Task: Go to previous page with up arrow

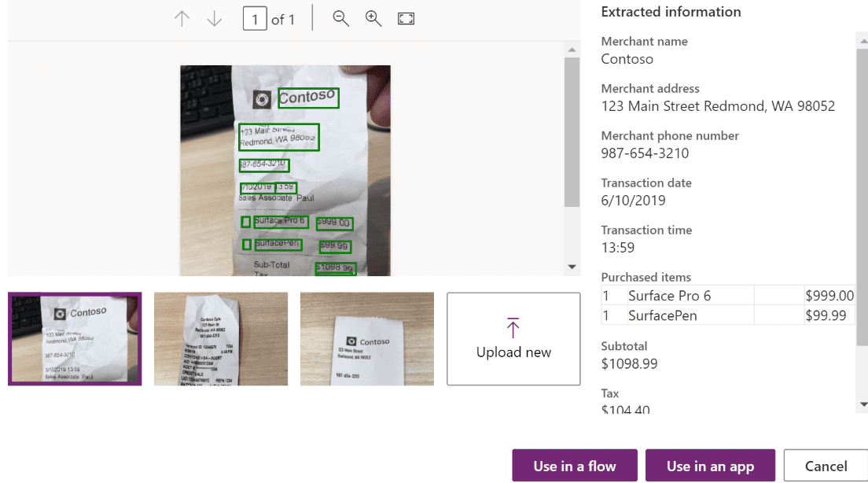Action: (x=182, y=19)
